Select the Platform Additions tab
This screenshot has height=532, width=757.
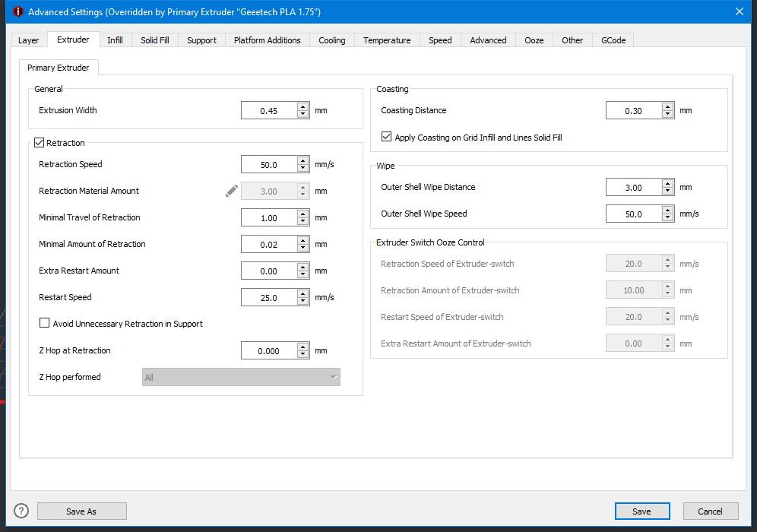tap(267, 40)
